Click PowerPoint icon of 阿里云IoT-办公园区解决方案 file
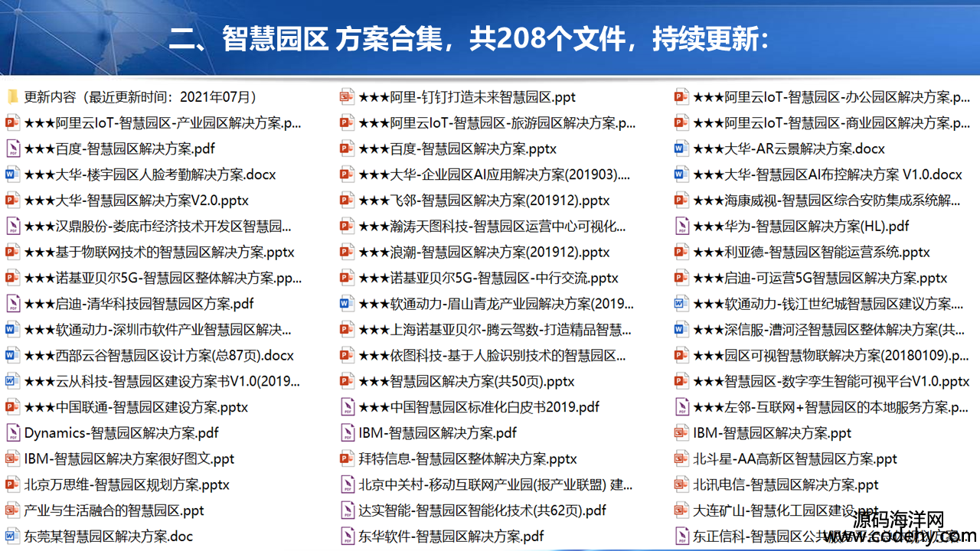Image resolution: width=980 pixels, height=551 pixels. click(x=681, y=97)
